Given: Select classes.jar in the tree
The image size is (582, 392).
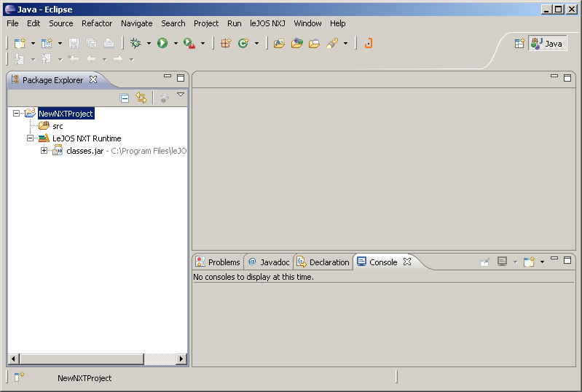Looking at the screenshot, I should [84, 151].
